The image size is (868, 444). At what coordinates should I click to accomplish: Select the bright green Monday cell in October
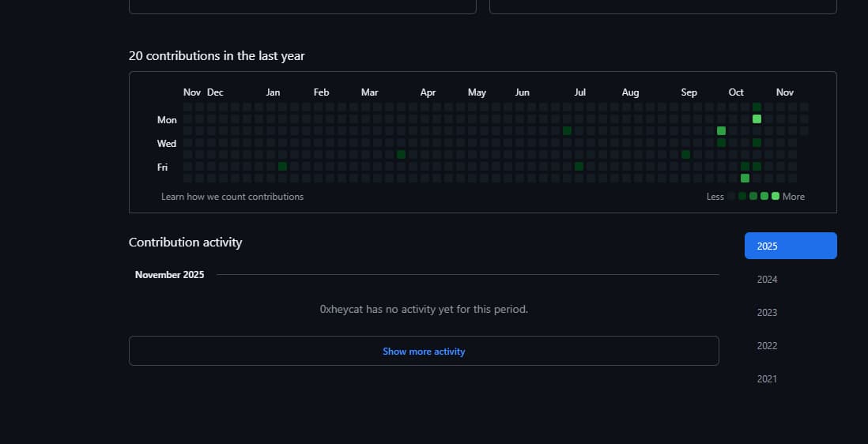[x=757, y=119]
